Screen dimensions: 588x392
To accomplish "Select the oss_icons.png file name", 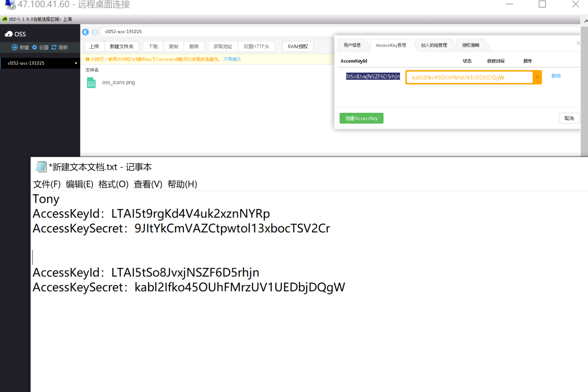I will tap(119, 82).
